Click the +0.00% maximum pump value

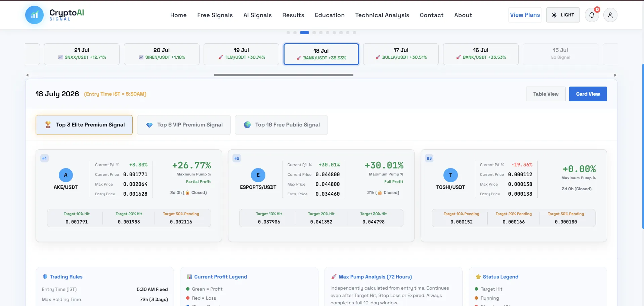point(579,169)
